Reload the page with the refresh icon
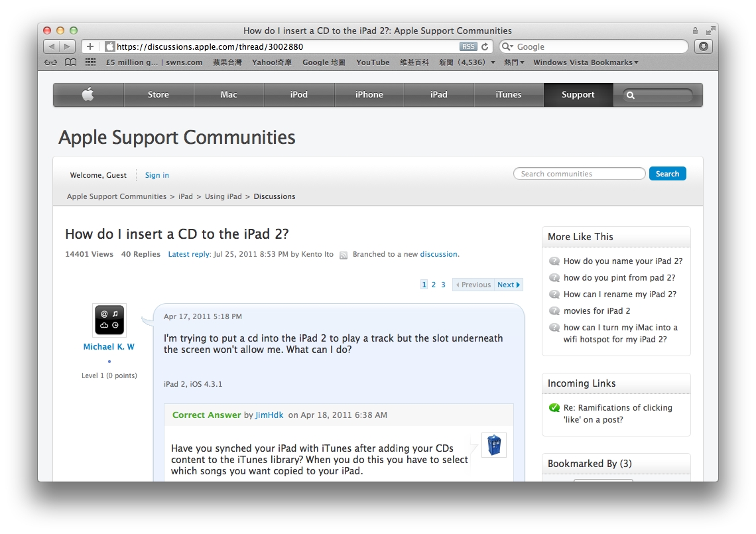The height and width of the screenshot is (534, 756). [x=483, y=46]
